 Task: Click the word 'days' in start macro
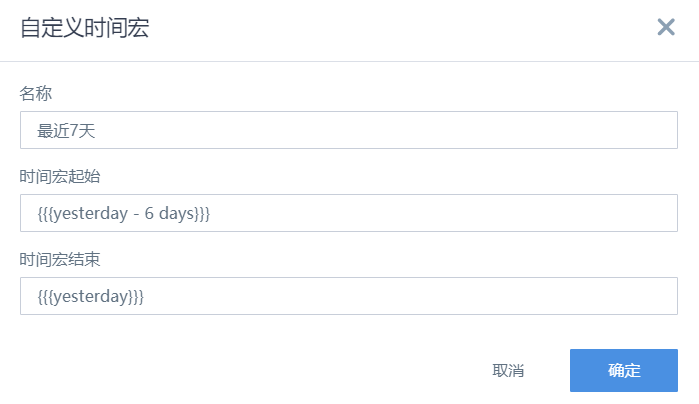coord(177,214)
